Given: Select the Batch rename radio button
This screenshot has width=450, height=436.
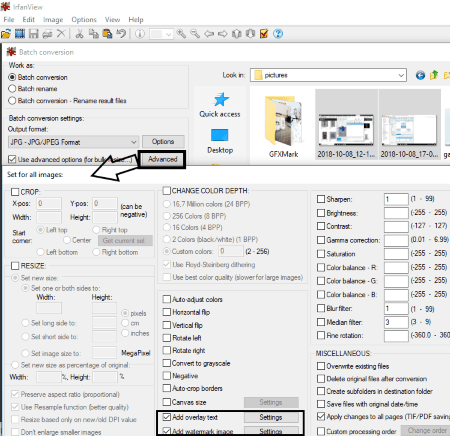Looking at the screenshot, I should 12,89.
